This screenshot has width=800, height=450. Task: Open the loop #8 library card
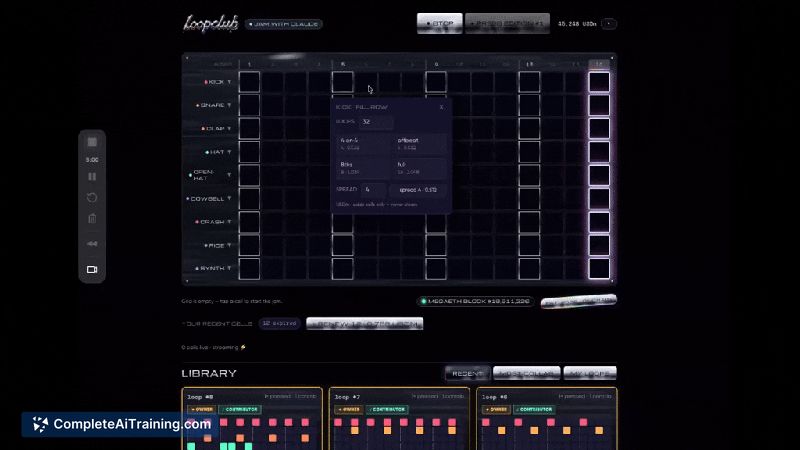[x=252, y=418]
